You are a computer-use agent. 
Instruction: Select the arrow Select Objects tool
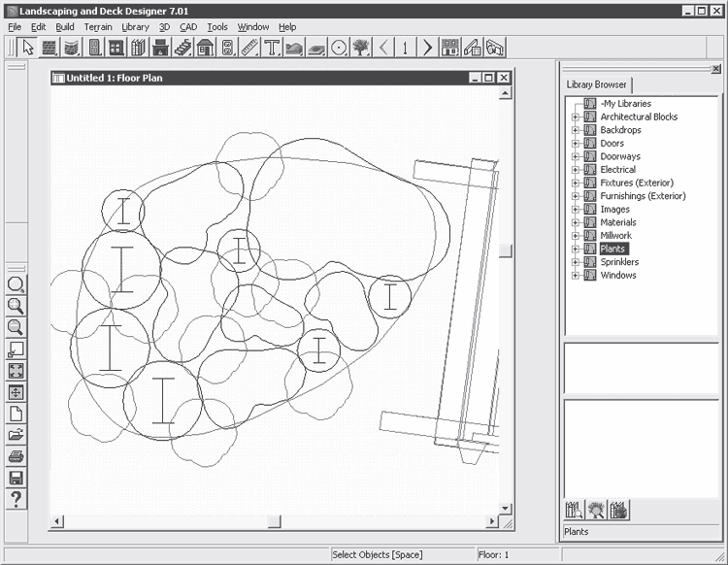click(27, 48)
